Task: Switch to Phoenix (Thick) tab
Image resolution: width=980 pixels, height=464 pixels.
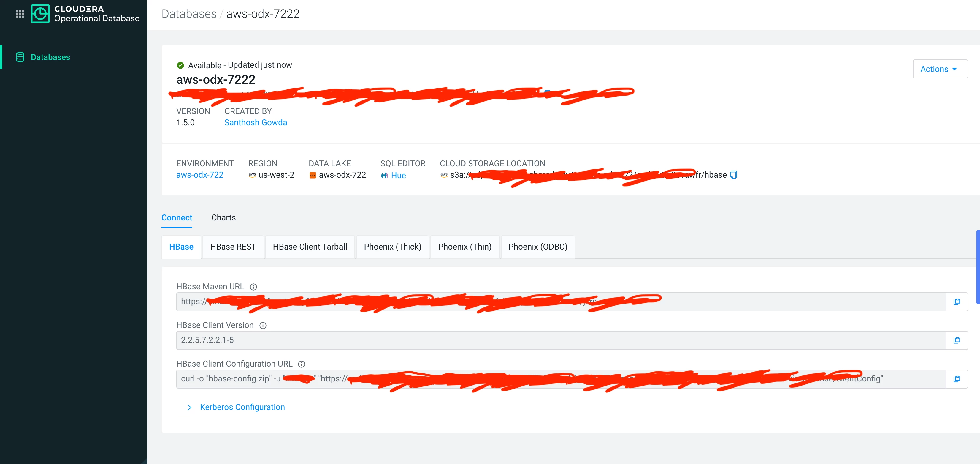Action: pos(392,247)
